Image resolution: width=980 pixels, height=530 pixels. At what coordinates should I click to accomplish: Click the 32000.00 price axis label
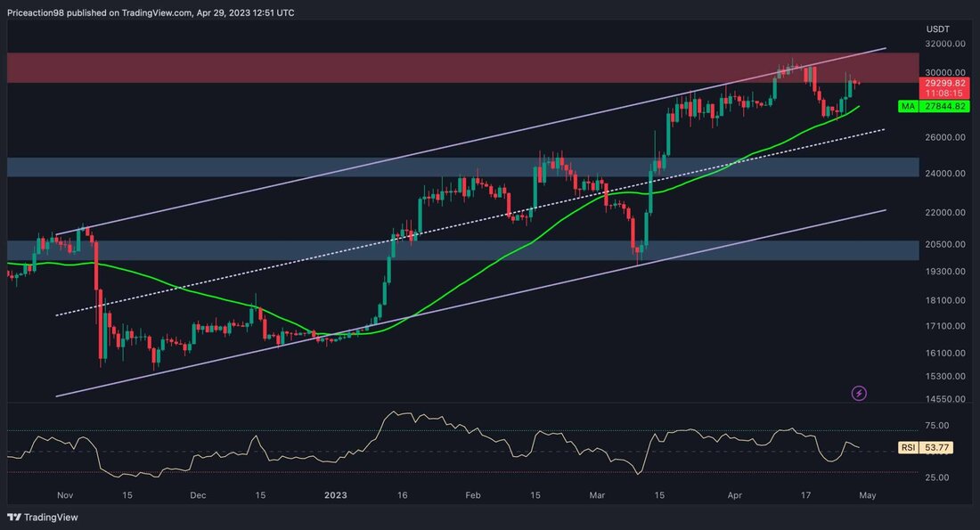pos(945,44)
